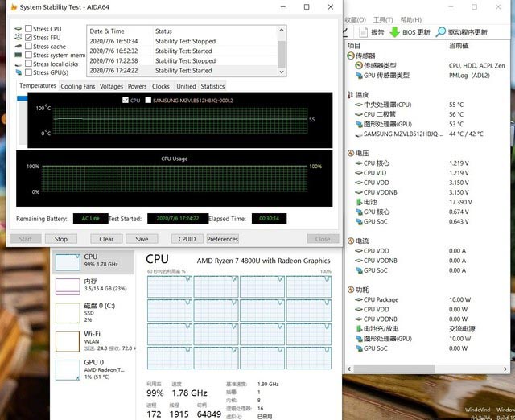Uncheck the Stress FPU checkbox
Image resolution: width=515 pixels, height=420 pixels.
coord(29,38)
